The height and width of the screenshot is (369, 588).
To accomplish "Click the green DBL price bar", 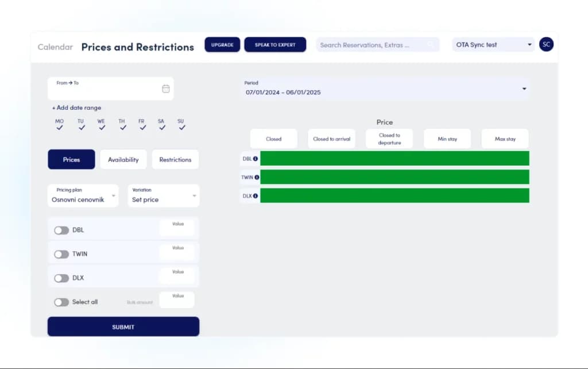I will pos(395,159).
